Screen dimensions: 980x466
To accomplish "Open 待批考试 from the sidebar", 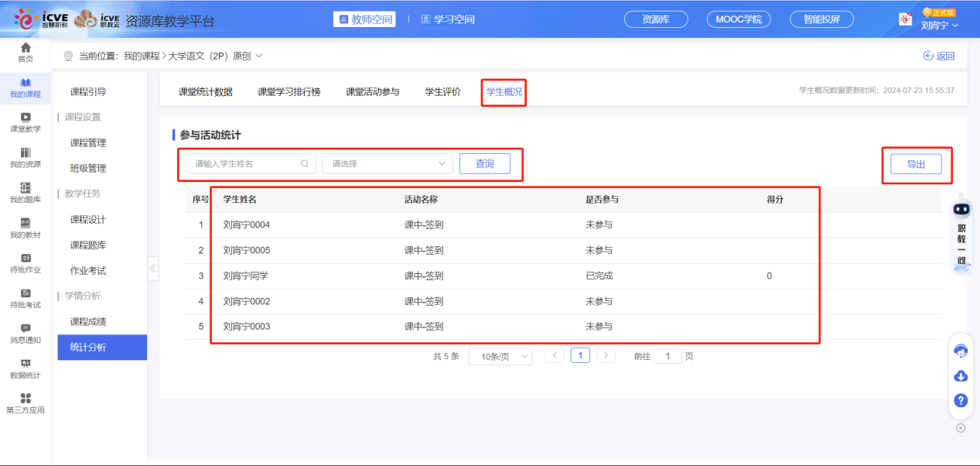I will point(26,300).
